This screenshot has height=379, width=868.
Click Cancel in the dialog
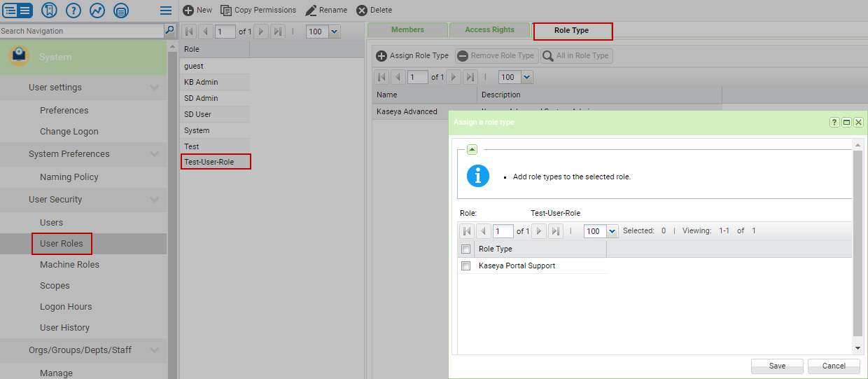tap(834, 366)
